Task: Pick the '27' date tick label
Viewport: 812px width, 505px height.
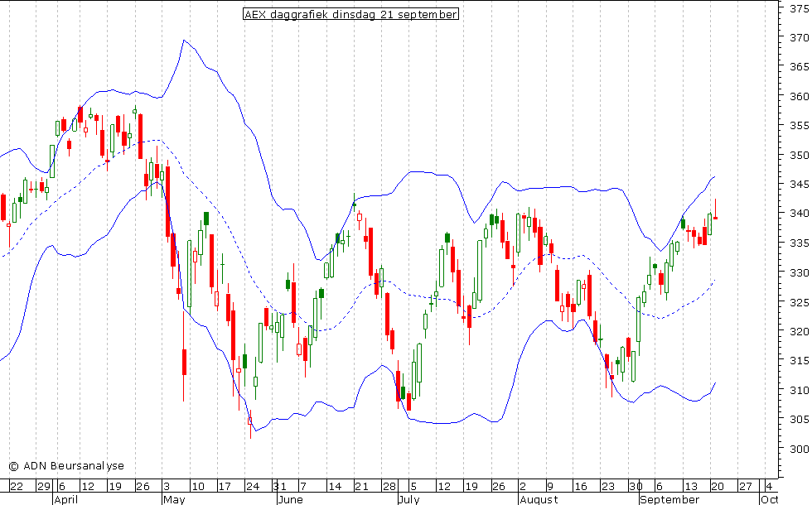Action: click(x=745, y=487)
